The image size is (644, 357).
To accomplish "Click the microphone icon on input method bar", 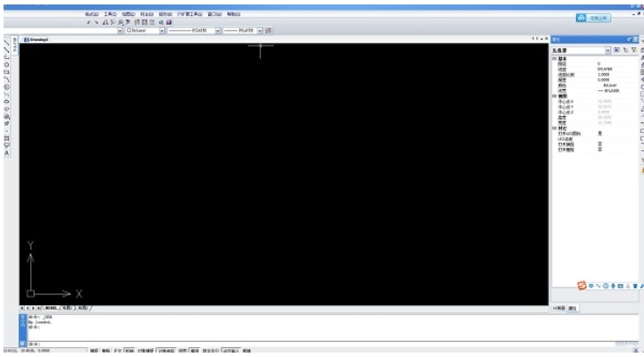I will click(614, 286).
